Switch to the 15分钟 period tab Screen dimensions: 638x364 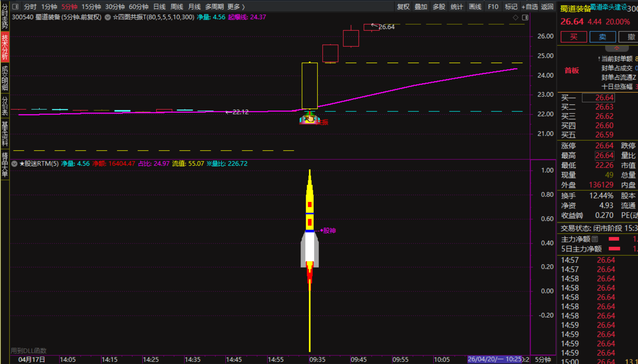click(x=91, y=7)
